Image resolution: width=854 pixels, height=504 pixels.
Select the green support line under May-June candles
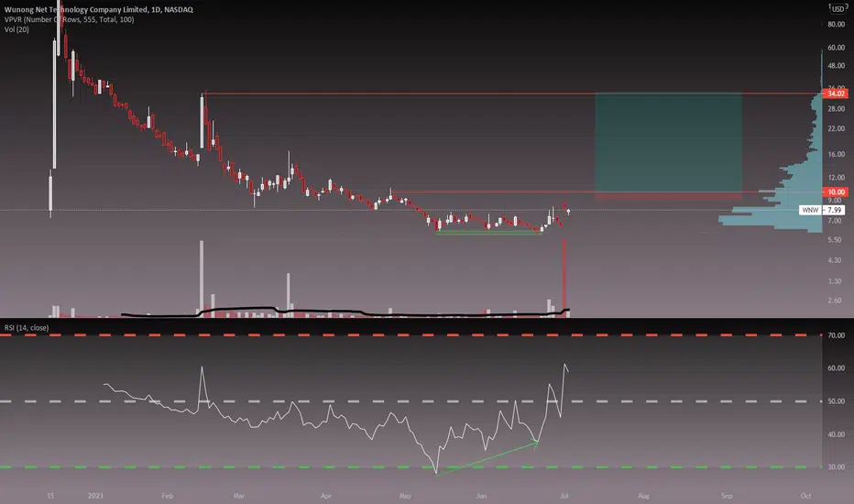pos(488,233)
